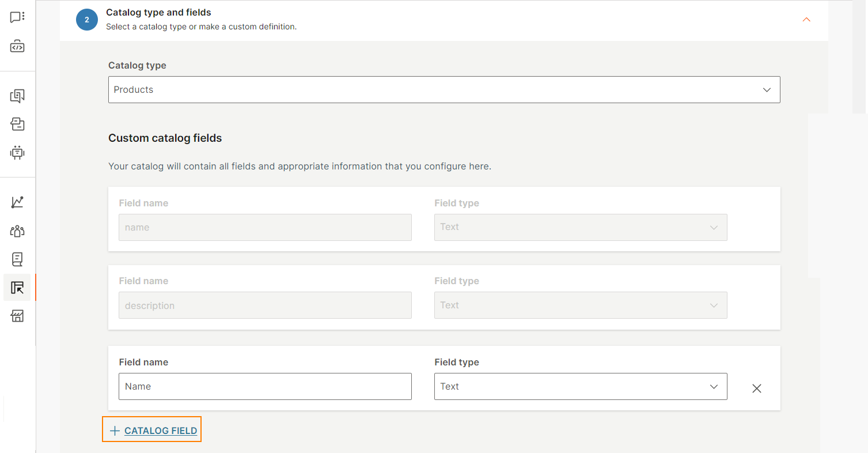Select the analytics chart icon
868x453 pixels.
tap(17, 202)
